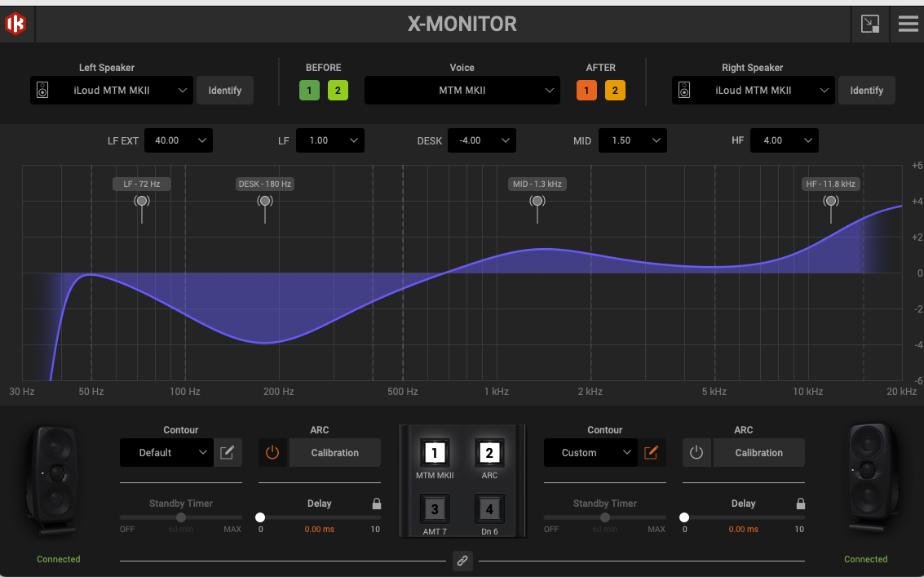This screenshot has height=577, width=924.
Task: Open the DESK value dropdown
Action: pos(481,140)
